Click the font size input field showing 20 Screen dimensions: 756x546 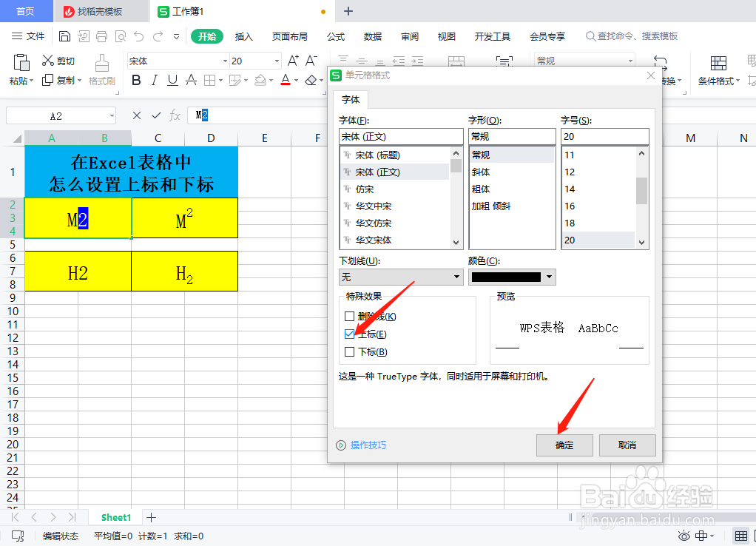click(605, 136)
